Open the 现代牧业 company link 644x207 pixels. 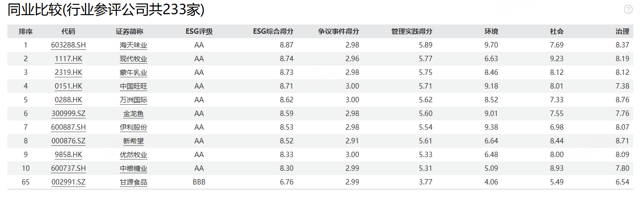click(x=133, y=59)
